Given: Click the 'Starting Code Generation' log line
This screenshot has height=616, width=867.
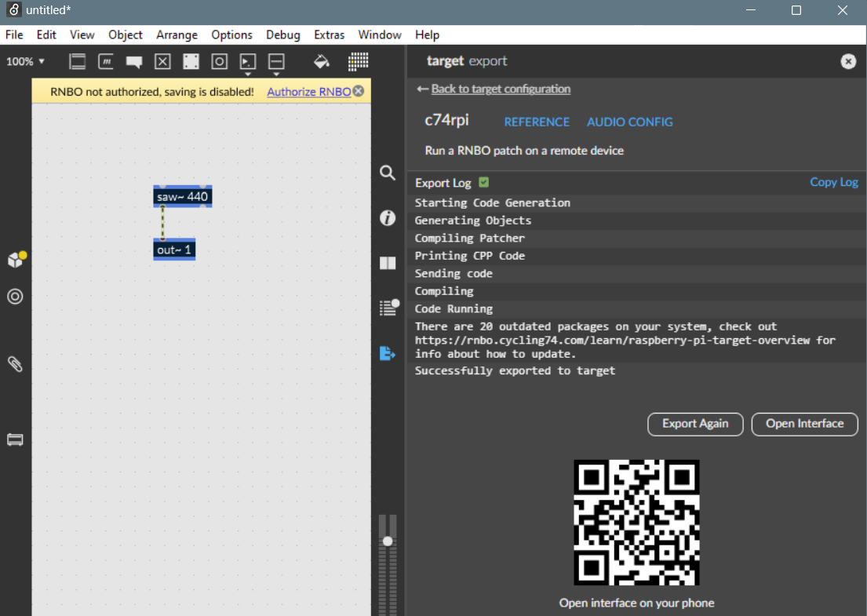Looking at the screenshot, I should pyautogui.click(x=493, y=203).
